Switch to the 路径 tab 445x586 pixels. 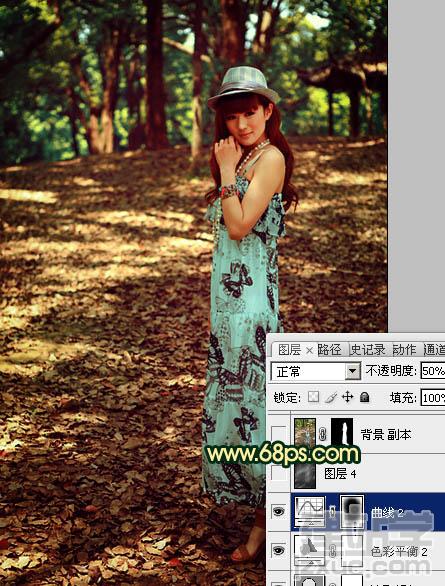(x=330, y=349)
